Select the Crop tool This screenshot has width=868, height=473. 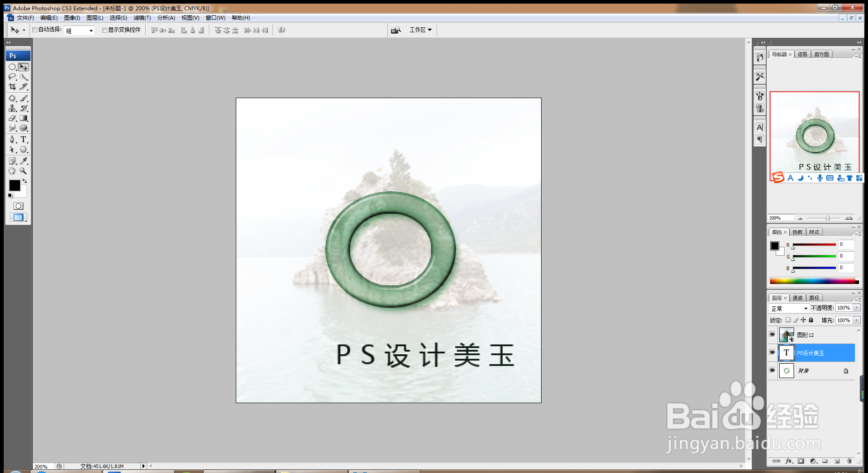coord(12,86)
